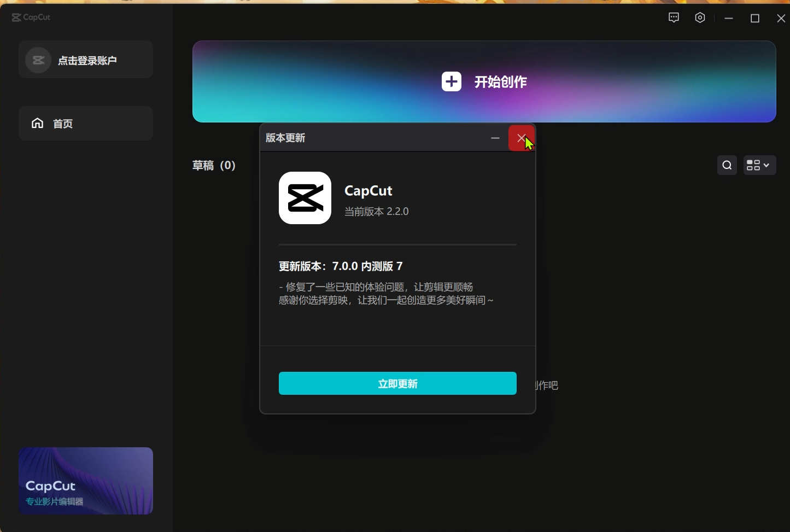Click the 版本更新 dialog title
790x532 pixels.
point(285,138)
